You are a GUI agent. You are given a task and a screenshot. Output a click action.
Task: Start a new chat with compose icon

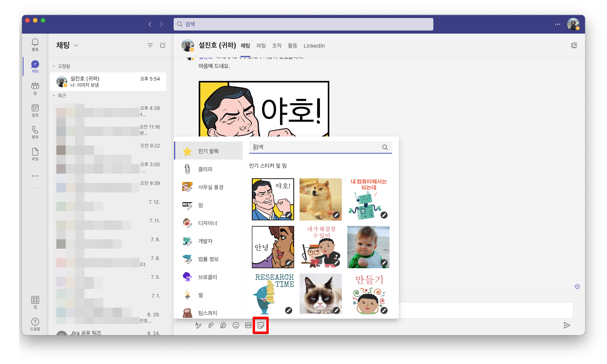163,45
